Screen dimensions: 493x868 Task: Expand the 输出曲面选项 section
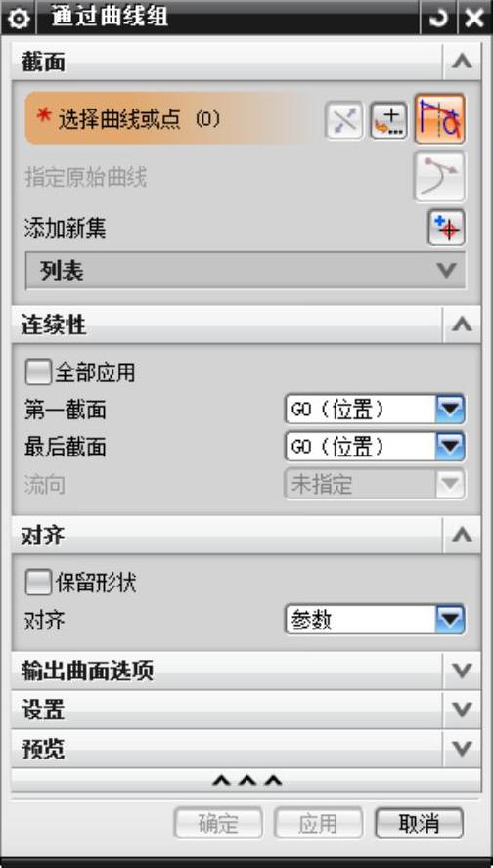coord(246,671)
